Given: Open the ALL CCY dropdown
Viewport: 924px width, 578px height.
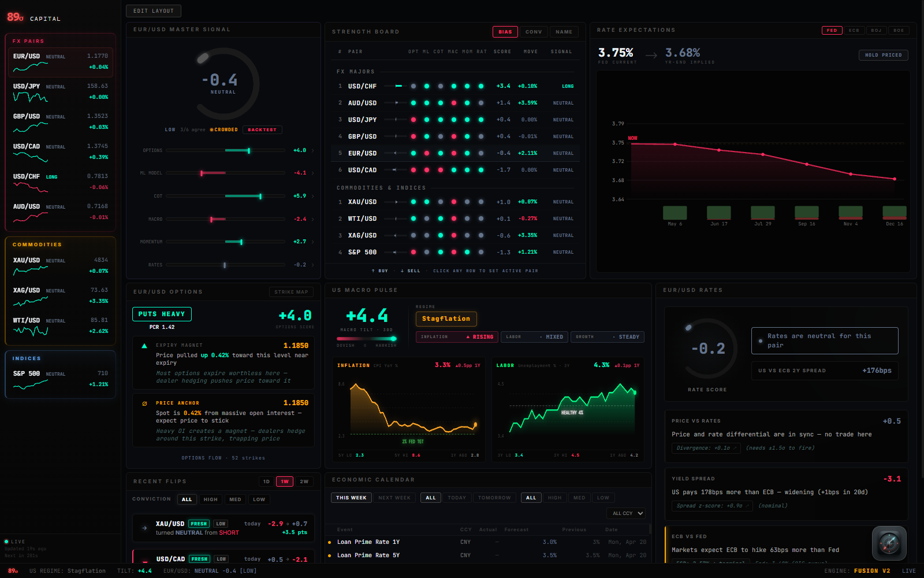Looking at the screenshot, I should click(625, 513).
